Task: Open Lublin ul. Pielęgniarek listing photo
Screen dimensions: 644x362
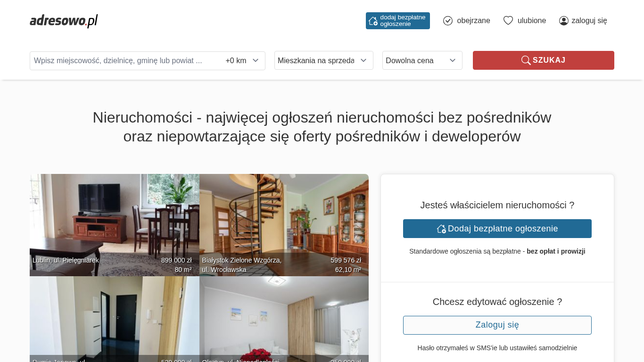Action: [x=115, y=225]
